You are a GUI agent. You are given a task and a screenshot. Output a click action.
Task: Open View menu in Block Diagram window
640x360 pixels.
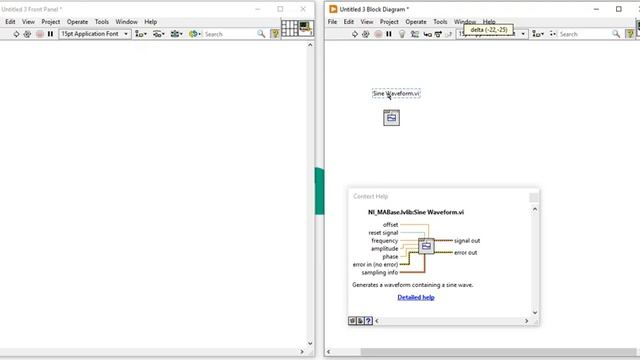coord(367,22)
